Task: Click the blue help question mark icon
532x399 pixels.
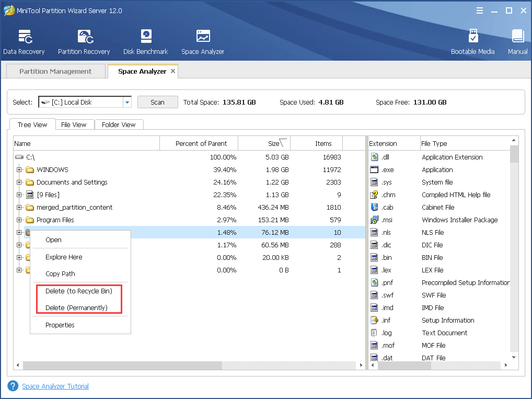Action: coord(13,386)
